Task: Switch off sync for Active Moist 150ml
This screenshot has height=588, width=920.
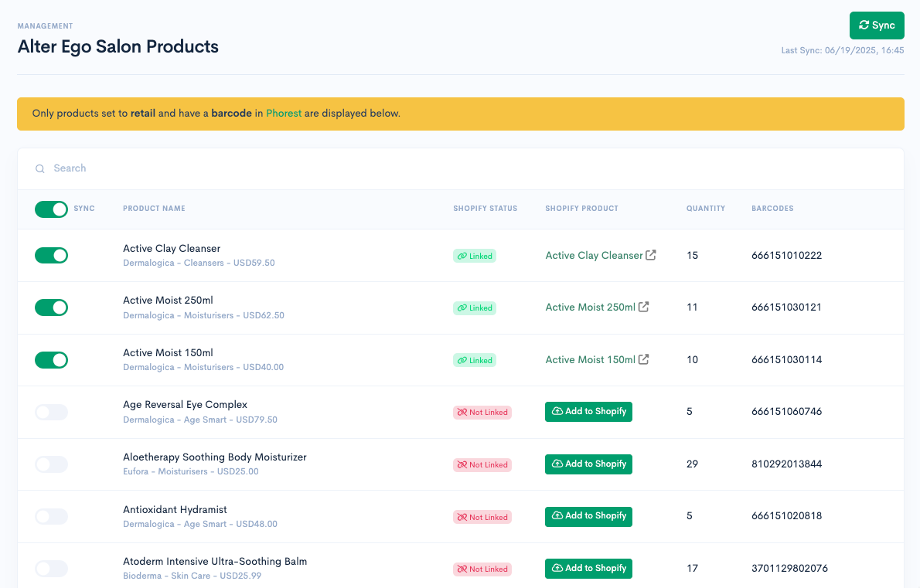Action: [x=51, y=360]
